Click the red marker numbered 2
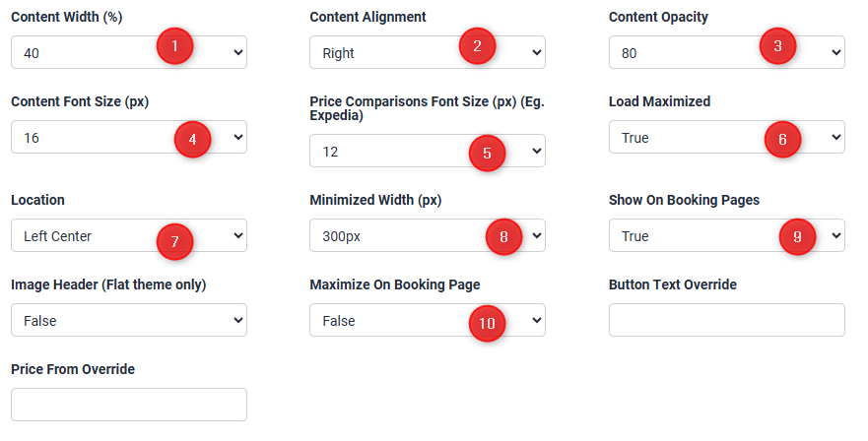 477,46
